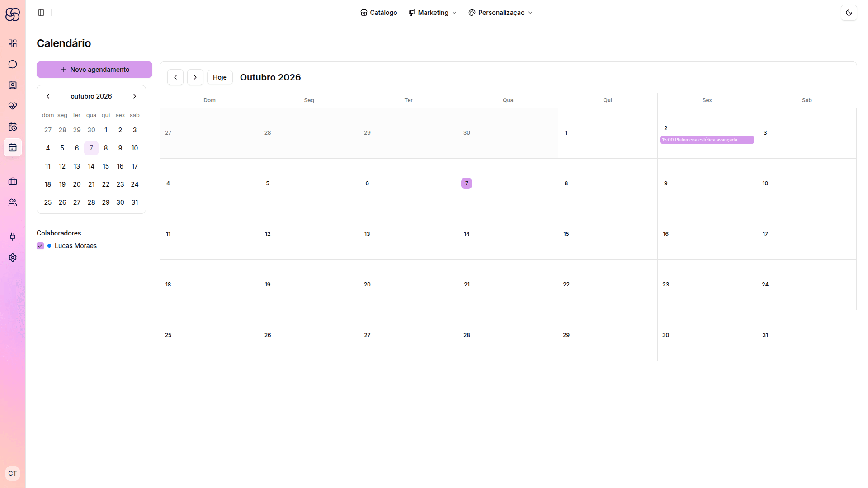The height and width of the screenshot is (488, 868).
Task: Click day 25 cell in main calendar
Action: 209,336
